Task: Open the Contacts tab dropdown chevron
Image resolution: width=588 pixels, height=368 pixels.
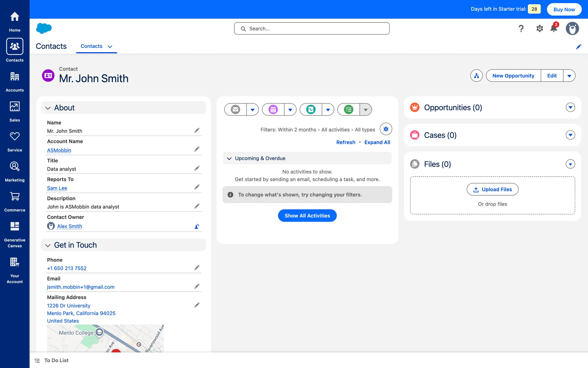Action: [110, 47]
